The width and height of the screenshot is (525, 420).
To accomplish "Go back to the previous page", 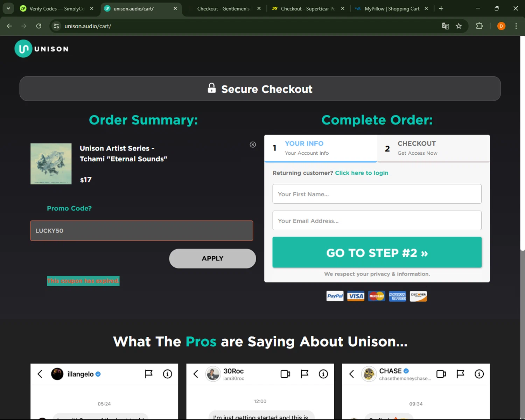I will point(9,26).
